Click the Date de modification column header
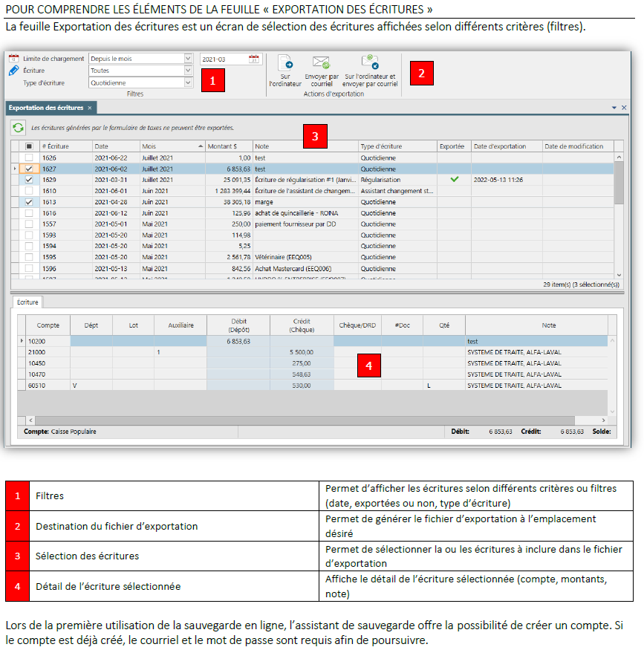The height and width of the screenshot is (650, 644). [578, 146]
